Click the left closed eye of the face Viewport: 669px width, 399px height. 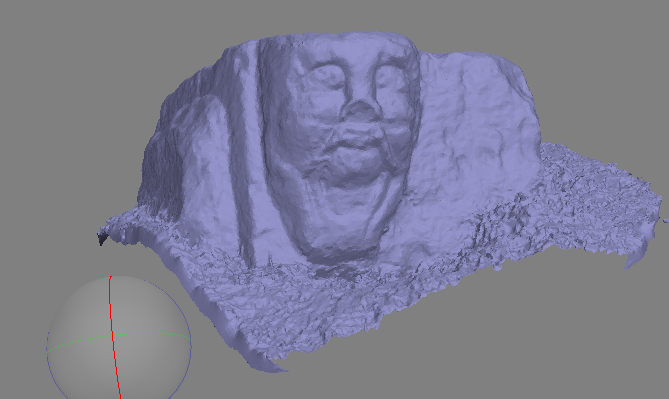[x=328, y=77]
